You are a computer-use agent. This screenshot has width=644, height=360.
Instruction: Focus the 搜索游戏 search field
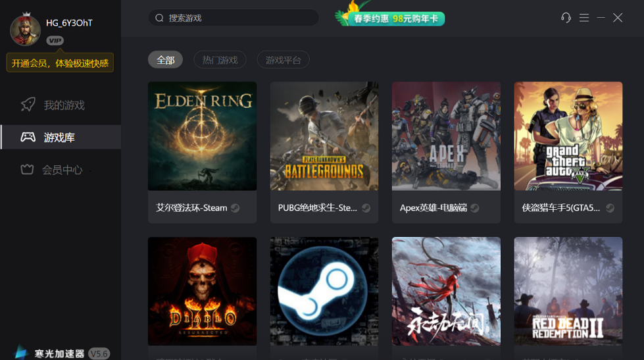[x=234, y=18]
